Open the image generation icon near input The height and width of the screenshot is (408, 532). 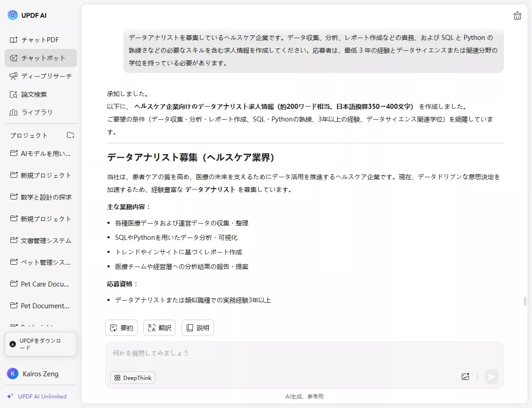(x=465, y=377)
